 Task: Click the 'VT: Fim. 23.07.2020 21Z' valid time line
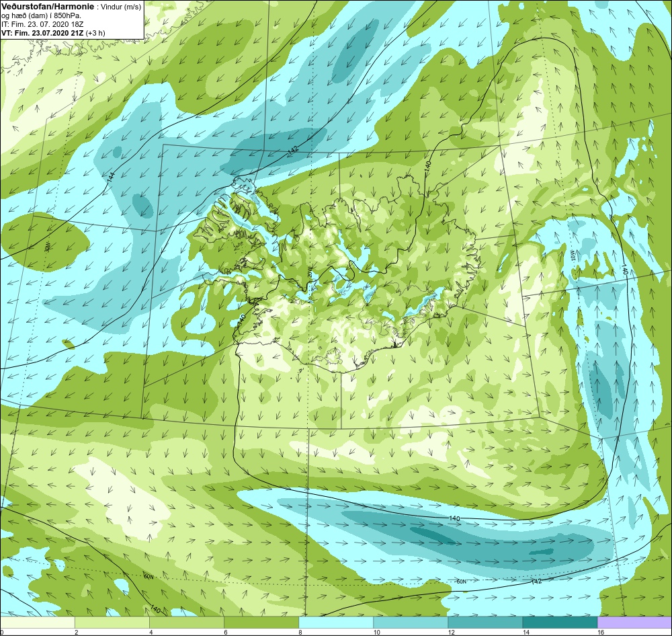click(43, 33)
